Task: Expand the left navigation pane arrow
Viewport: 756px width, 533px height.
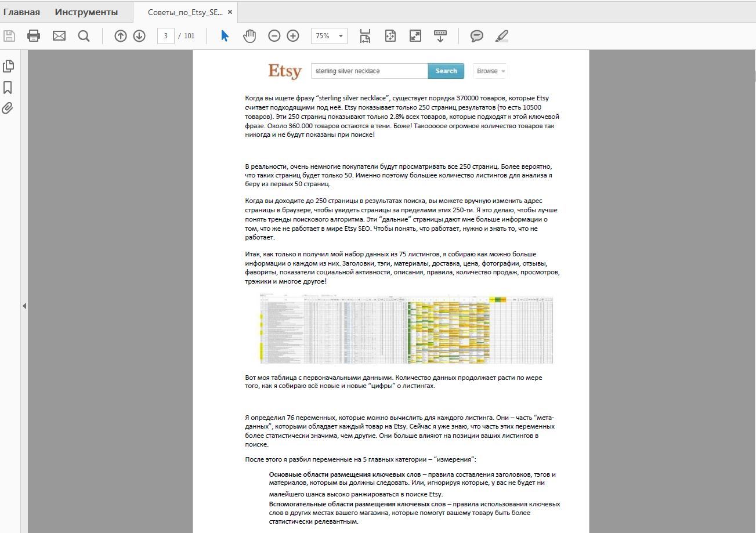Action: pyautogui.click(x=24, y=306)
